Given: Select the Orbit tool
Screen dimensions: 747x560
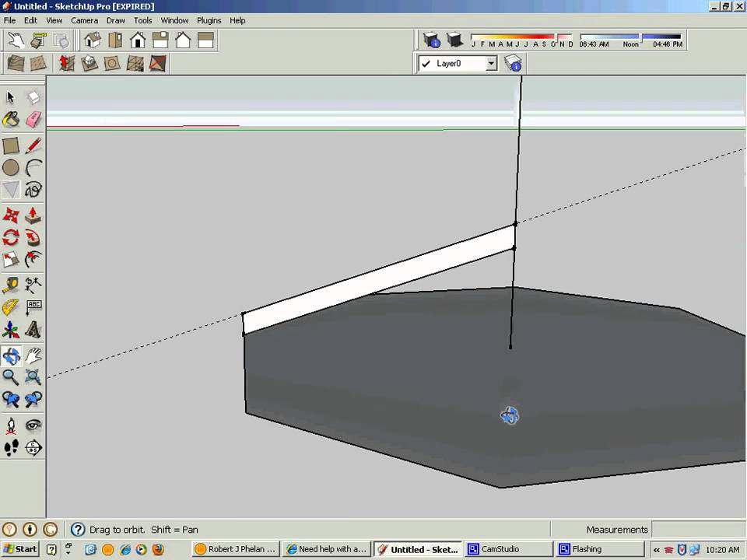Looking at the screenshot, I should point(11,355).
